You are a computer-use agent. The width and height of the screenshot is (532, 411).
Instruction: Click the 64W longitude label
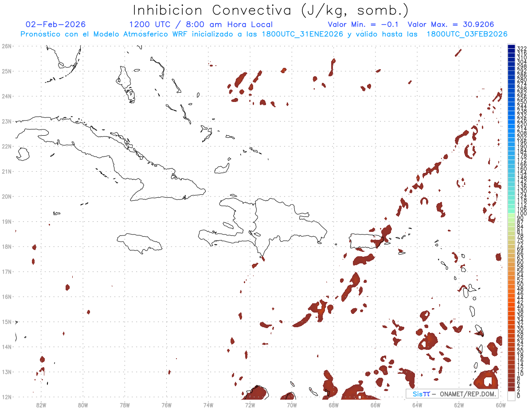417,405
